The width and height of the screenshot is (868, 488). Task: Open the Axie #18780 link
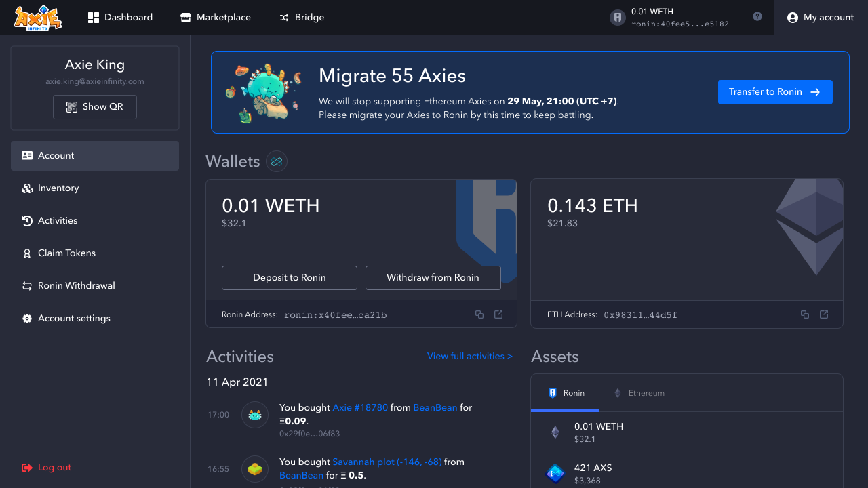(360, 408)
